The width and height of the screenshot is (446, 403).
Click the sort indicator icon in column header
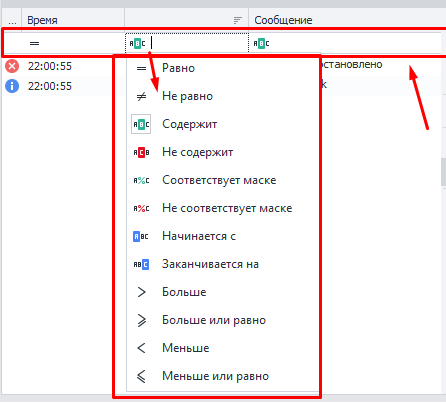[237, 20]
